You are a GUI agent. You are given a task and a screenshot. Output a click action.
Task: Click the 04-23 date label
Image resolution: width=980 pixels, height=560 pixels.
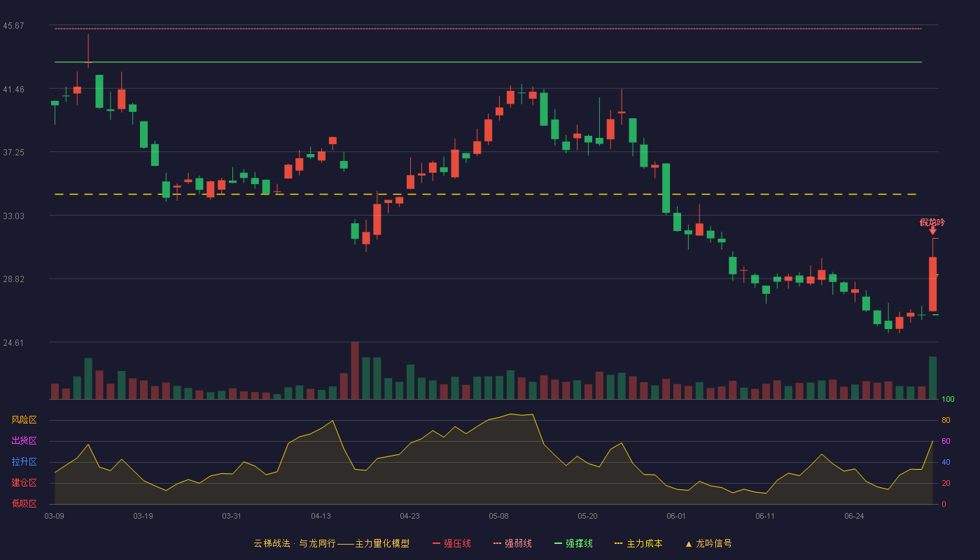click(410, 516)
